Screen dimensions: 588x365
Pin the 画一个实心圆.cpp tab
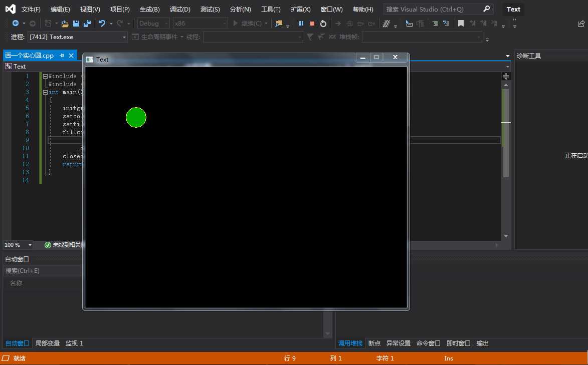click(62, 56)
